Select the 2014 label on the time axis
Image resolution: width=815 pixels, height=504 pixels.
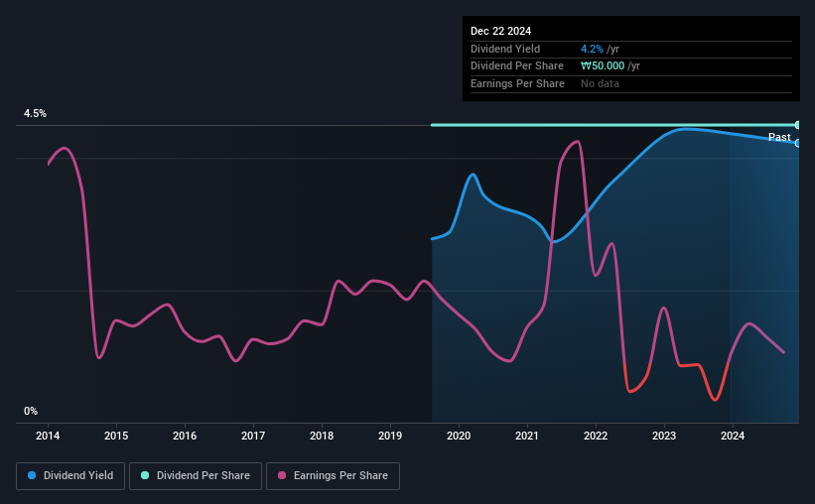48,436
